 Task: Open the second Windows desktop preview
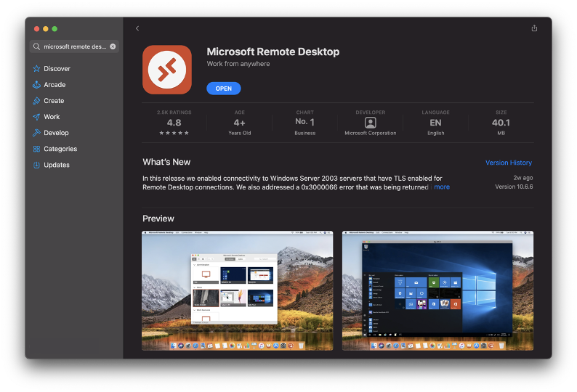tap(437, 290)
